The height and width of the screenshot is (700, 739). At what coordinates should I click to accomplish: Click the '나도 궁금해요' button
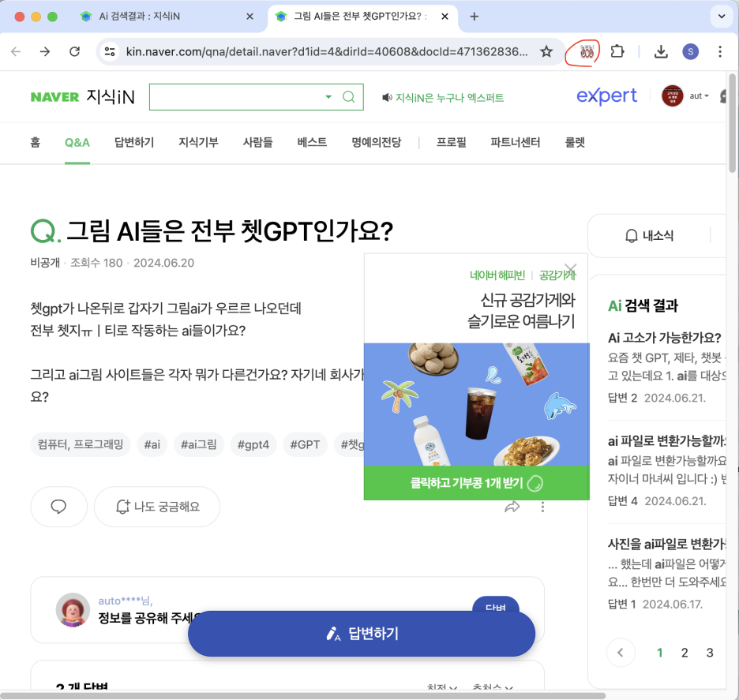point(157,507)
